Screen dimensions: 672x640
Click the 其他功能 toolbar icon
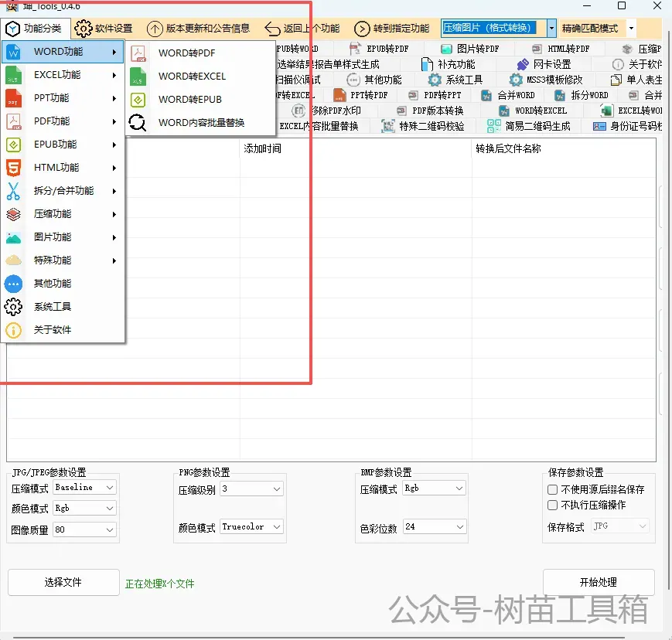point(353,80)
